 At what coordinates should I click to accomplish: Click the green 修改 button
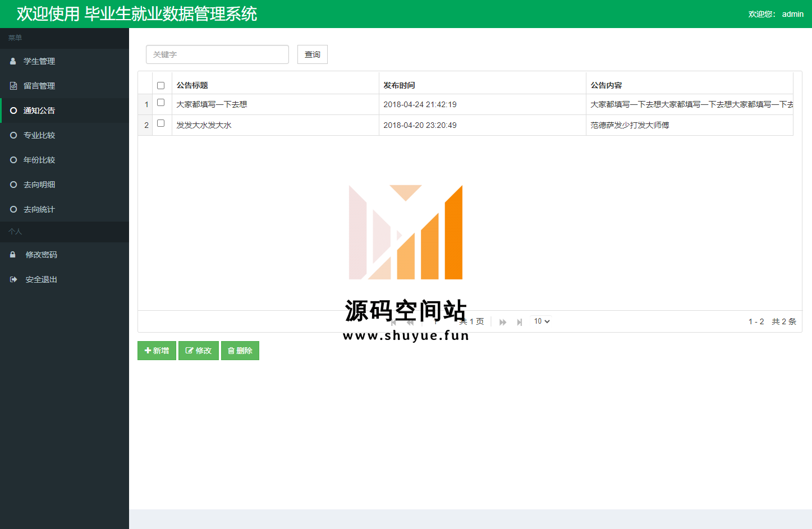click(199, 351)
